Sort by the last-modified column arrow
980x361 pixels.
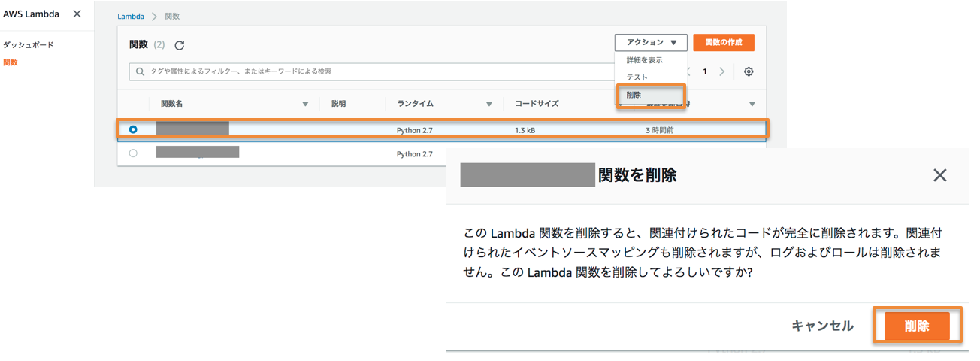pos(752,104)
